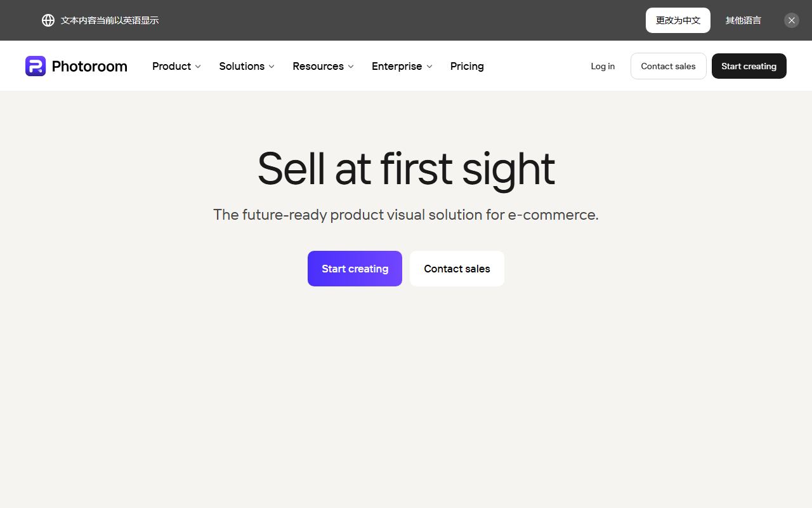This screenshot has height=508, width=812.
Task: Click the purple Start creating hero button
Action: [355, 269]
